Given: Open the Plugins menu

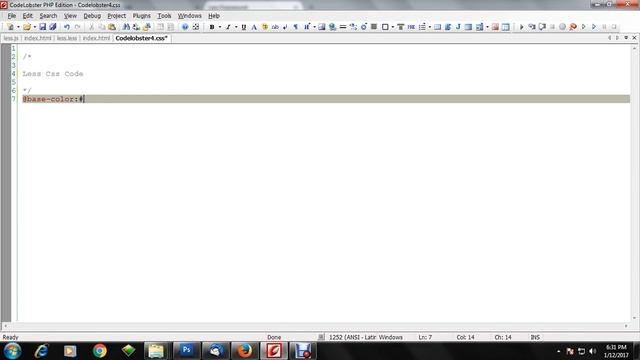Looking at the screenshot, I should click(142, 16).
